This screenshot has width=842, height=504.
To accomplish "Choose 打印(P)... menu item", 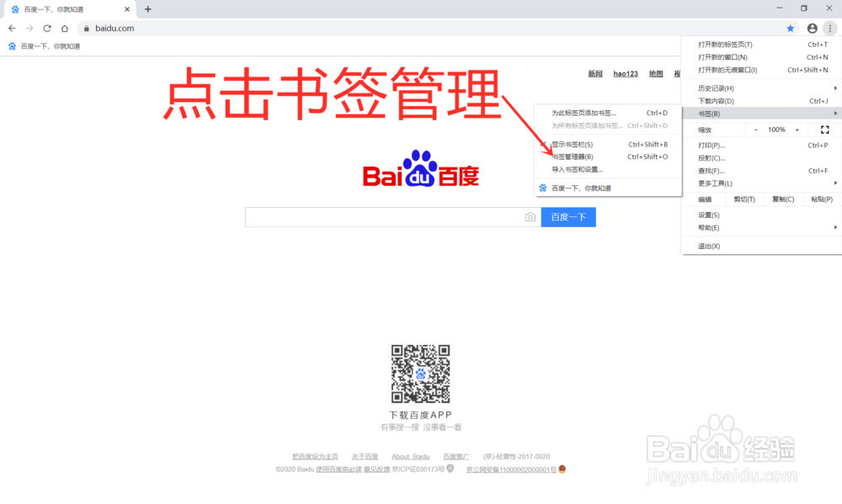I will click(x=761, y=146).
